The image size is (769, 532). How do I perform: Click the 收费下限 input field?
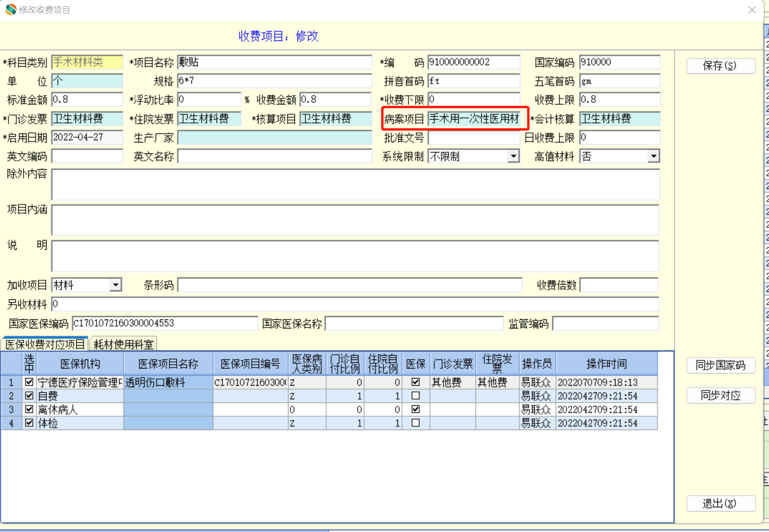tap(474, 100)
